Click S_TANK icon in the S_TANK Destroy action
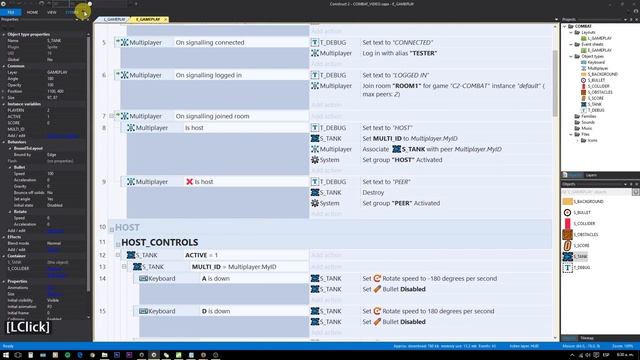 (x=315, y=193)
